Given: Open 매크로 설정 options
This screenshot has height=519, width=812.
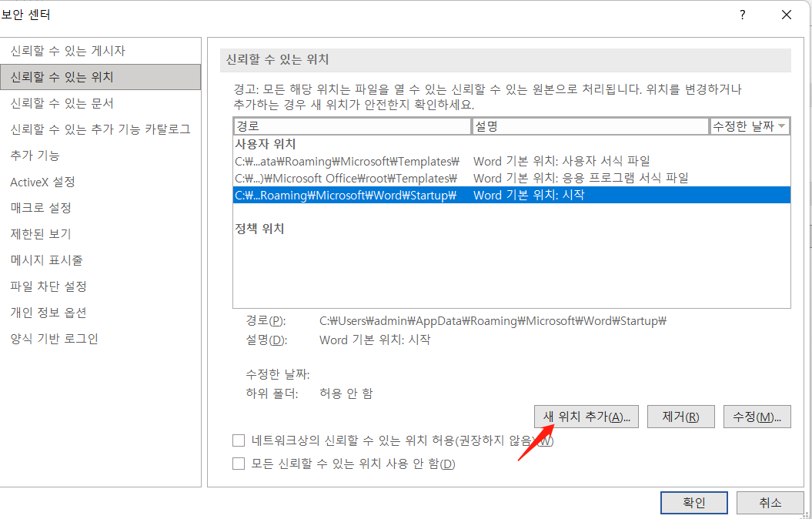Looking at the screenshot, I should 51,208.
